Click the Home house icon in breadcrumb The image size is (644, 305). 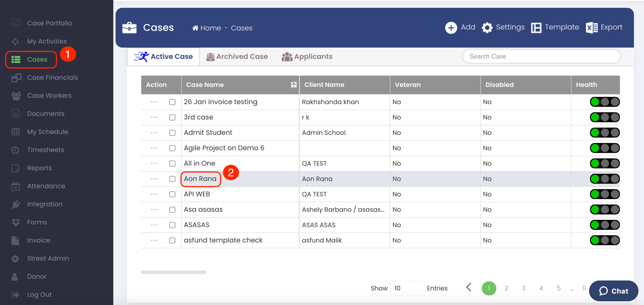[x=195, y=28]
